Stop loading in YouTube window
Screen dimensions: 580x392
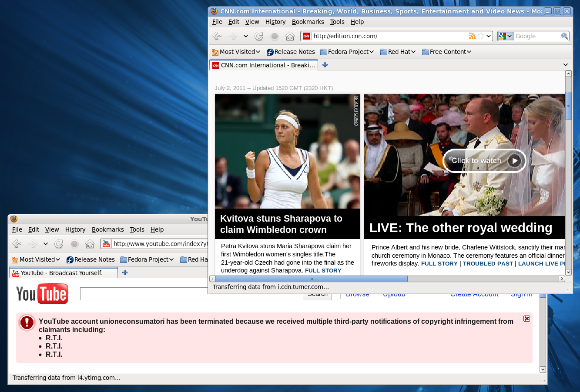74,244
